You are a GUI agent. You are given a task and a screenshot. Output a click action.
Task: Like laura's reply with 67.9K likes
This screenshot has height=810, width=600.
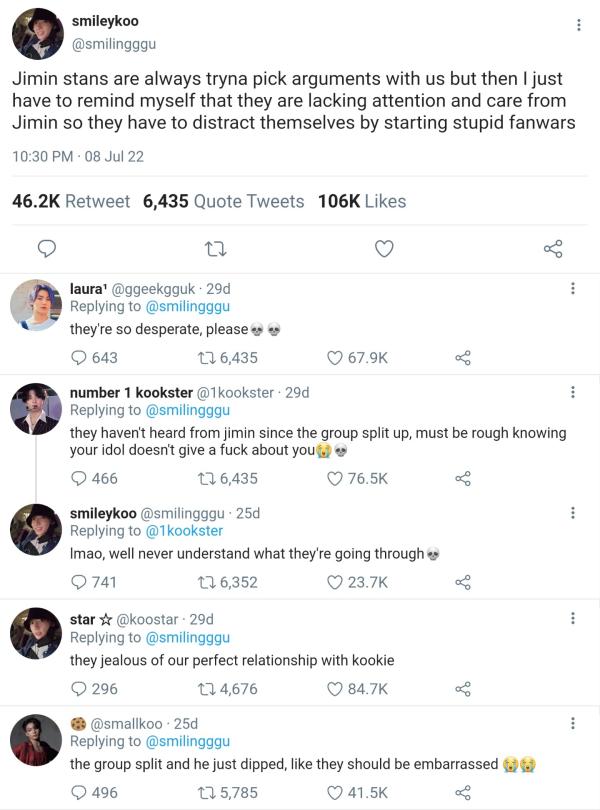click(x=337, y=358)
